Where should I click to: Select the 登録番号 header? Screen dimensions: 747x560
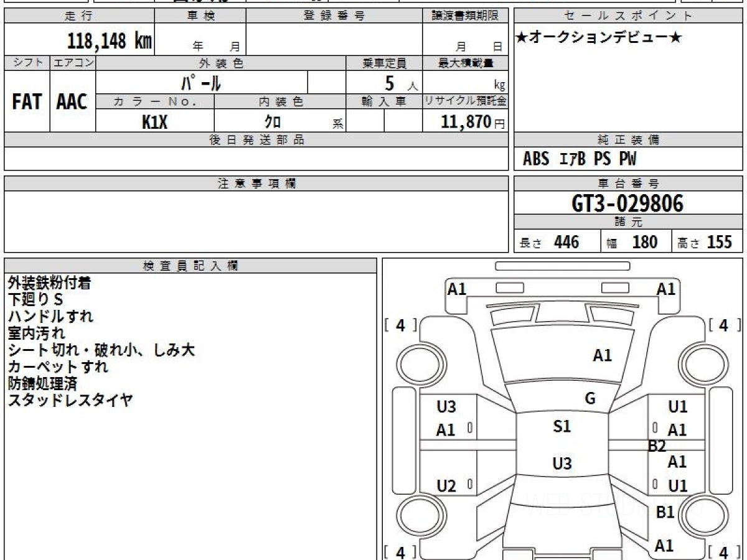(334, 16)
